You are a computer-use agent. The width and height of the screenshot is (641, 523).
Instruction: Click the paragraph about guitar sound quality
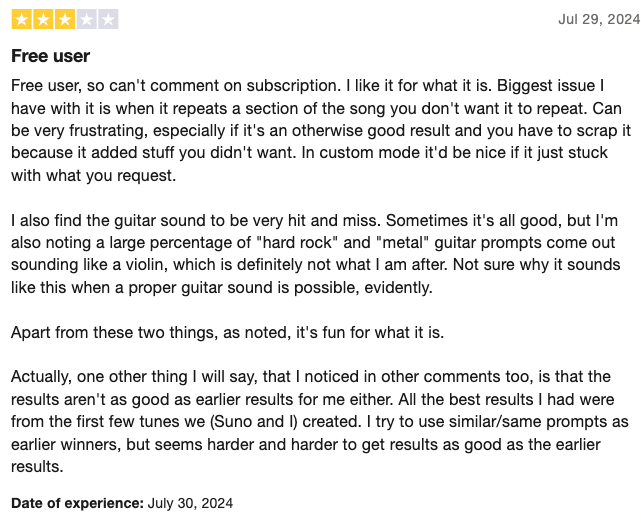(316, 254)
